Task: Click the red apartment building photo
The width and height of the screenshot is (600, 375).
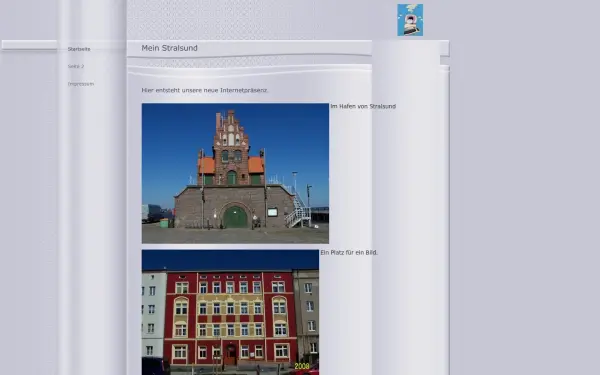Action: coord(230,312)
